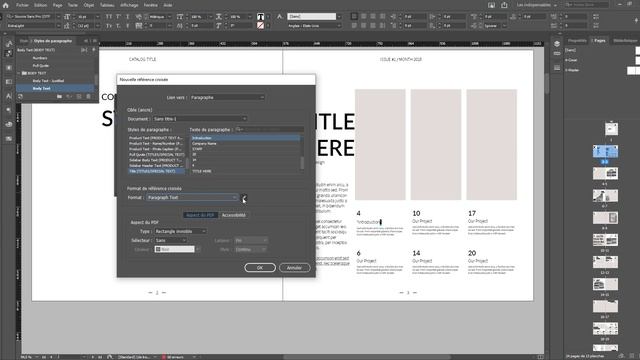Click the new style group folder icon
The height and width of the screenshot is (360, 640).
coord(60,96)
